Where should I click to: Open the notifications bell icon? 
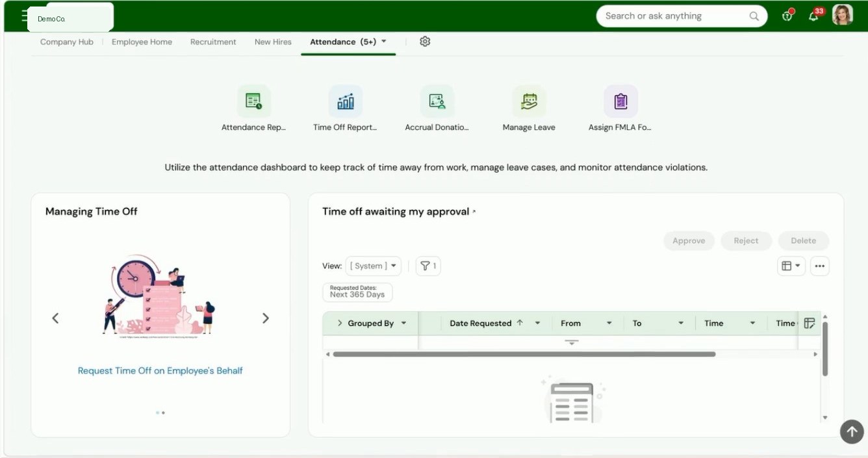point(814,16)
